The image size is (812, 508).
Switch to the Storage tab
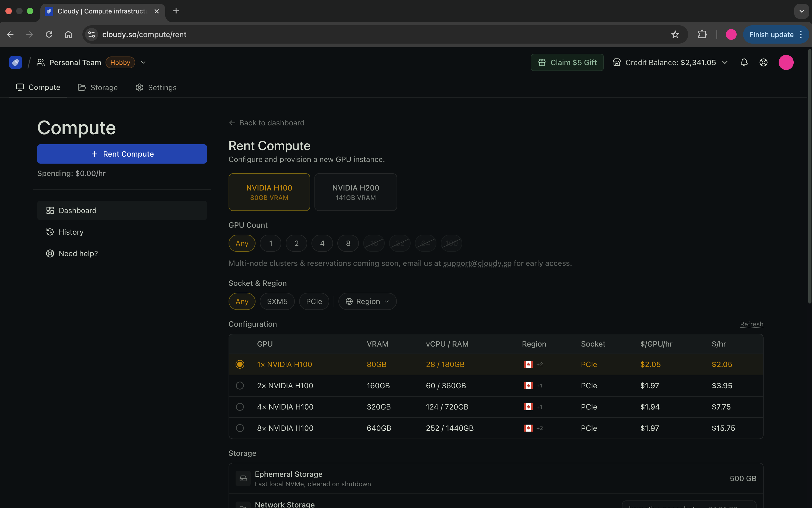(97, 87)
